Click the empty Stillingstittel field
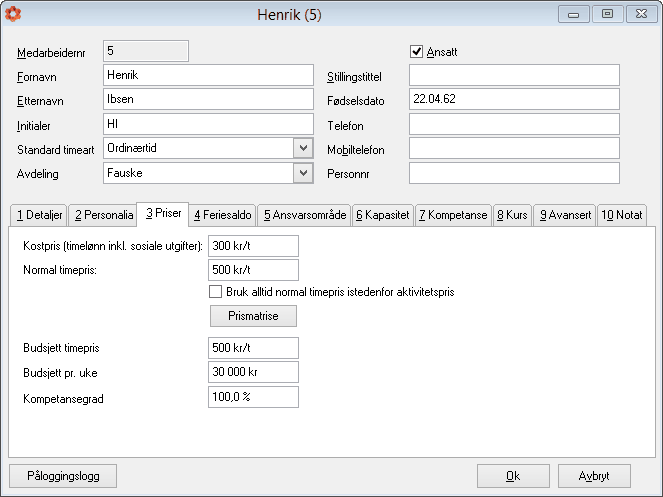This screenshot has width=663, height=497. click(514, 75)
